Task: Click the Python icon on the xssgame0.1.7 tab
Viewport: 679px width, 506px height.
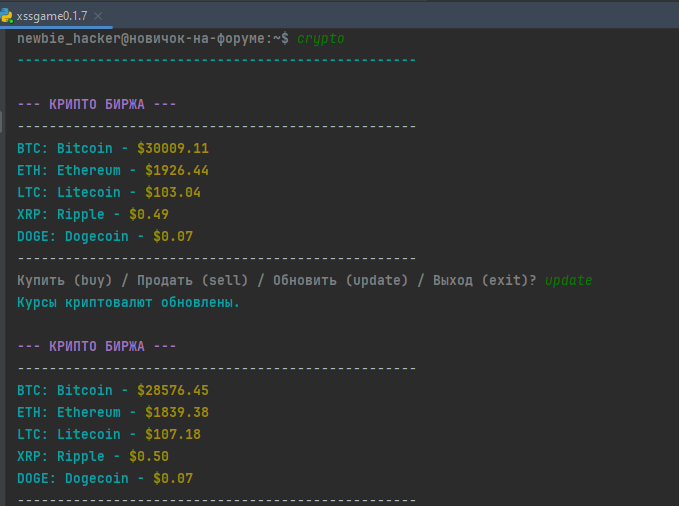Action: tap(6, 16)
